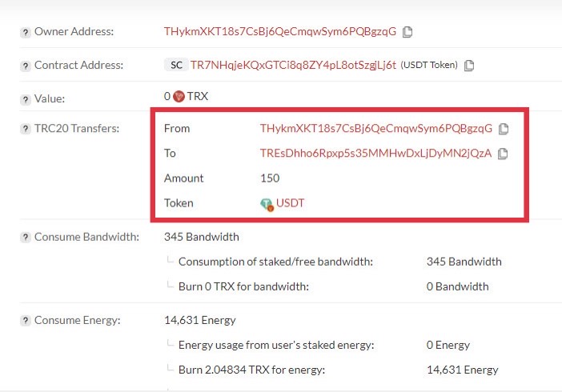Click the USDT token logo icon
Screen dimensions: 562x392
tap(267, 205)
